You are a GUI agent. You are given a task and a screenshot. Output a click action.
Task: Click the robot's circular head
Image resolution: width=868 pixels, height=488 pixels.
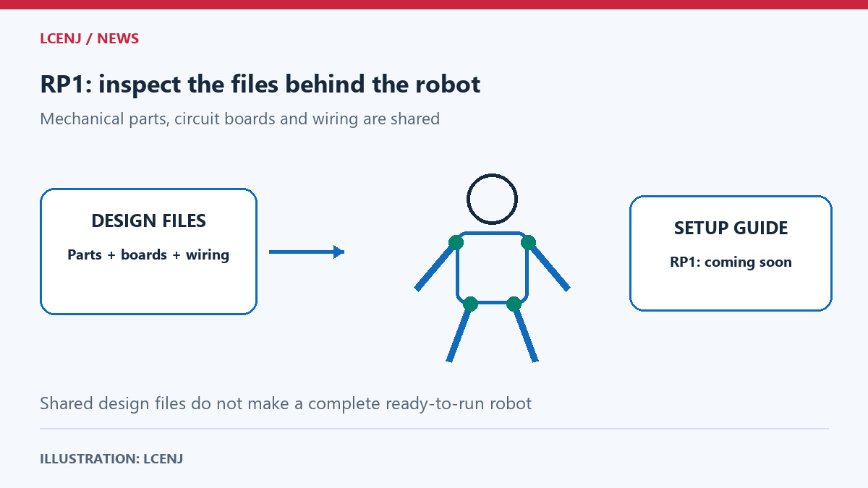click(x=492, y=199)
